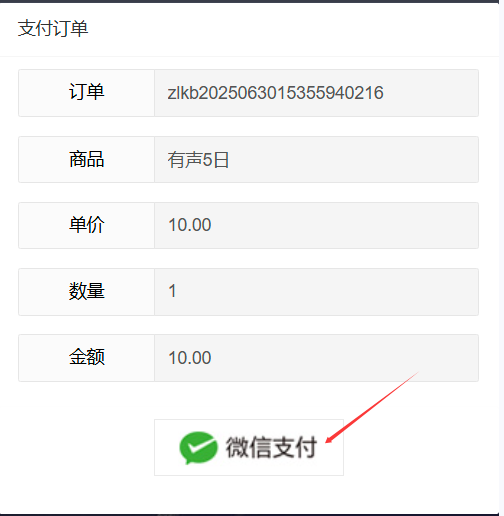Click the 订单 label cell
Viewport: 504px width, 516px height.
86,93
